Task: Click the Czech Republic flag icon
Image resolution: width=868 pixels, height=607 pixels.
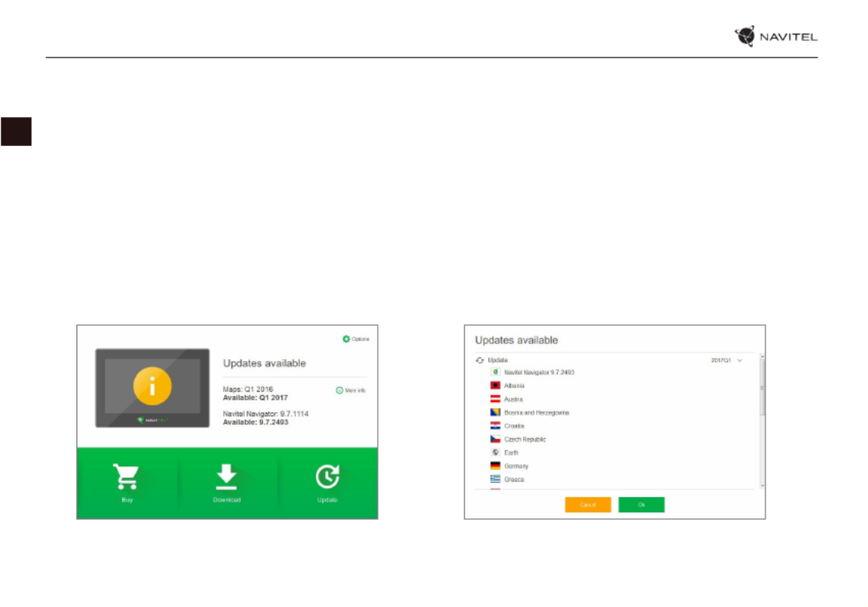Action: (x=496, y=440)
